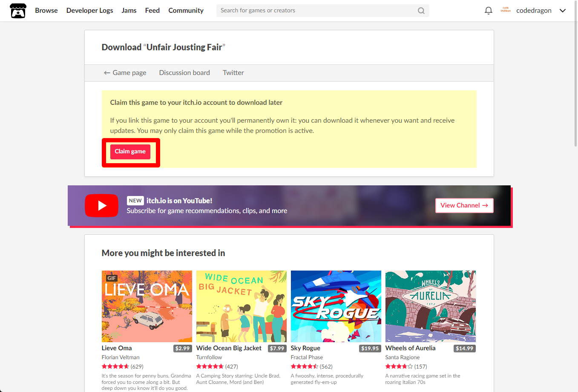Click the Lieve Oma title link
This screenshot has height=392, width=578.
117,348
